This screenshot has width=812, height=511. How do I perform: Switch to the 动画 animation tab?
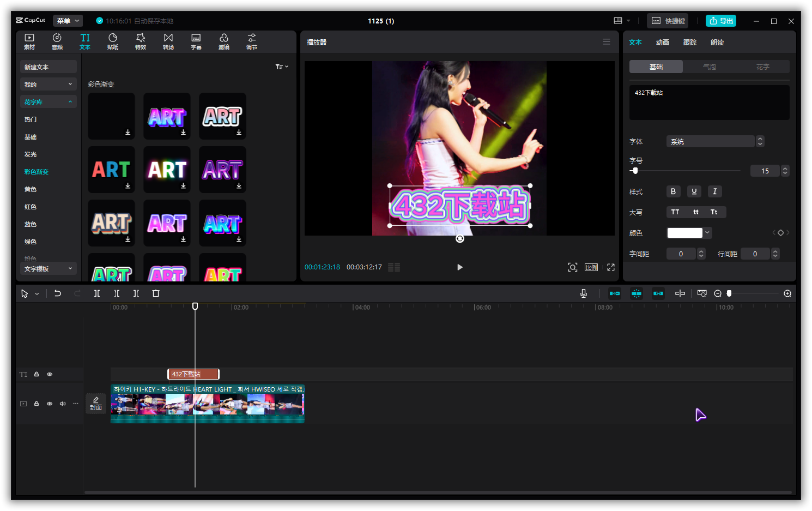click(x=662, y=43)
